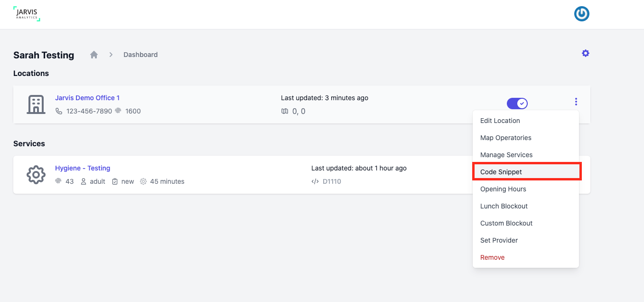Screen dimensions: 644x302
Task: Choose Remove in red text
Action: (492, 257)
